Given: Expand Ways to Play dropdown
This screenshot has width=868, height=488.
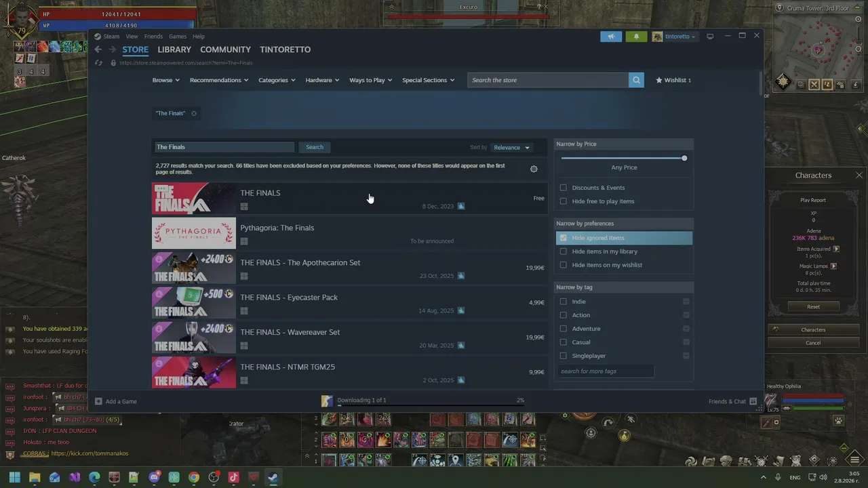Looking at the screenshot, I should click(371, 80).
